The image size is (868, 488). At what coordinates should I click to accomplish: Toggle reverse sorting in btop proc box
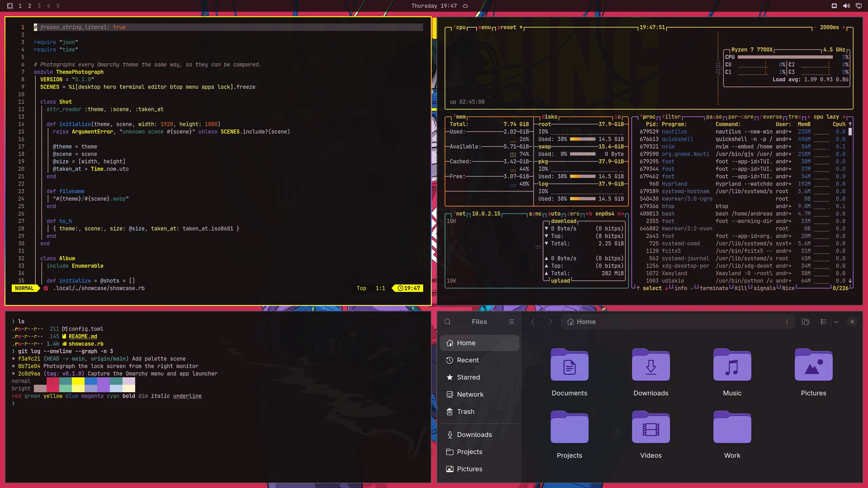point(771,117)
